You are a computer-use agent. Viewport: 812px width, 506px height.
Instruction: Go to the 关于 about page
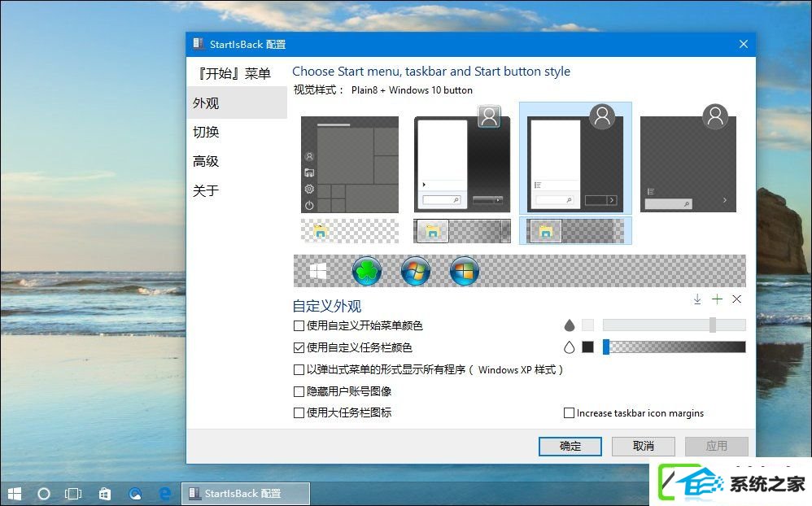coord(236,190)
